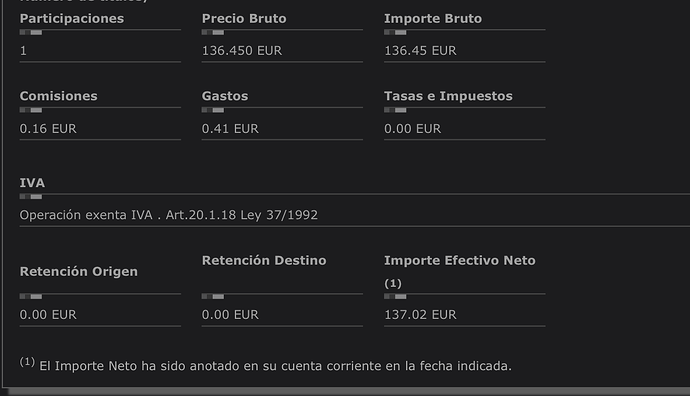Click the small marker under Participaciones label
This screenshot has width=690, height=396.
point(31,32)
